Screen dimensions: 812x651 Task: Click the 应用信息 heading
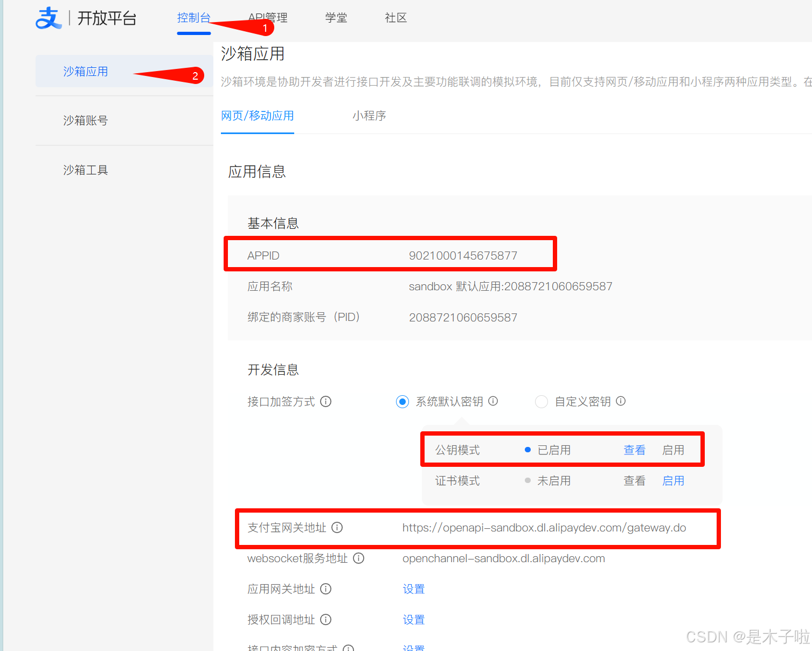click(x=257, y=172)
